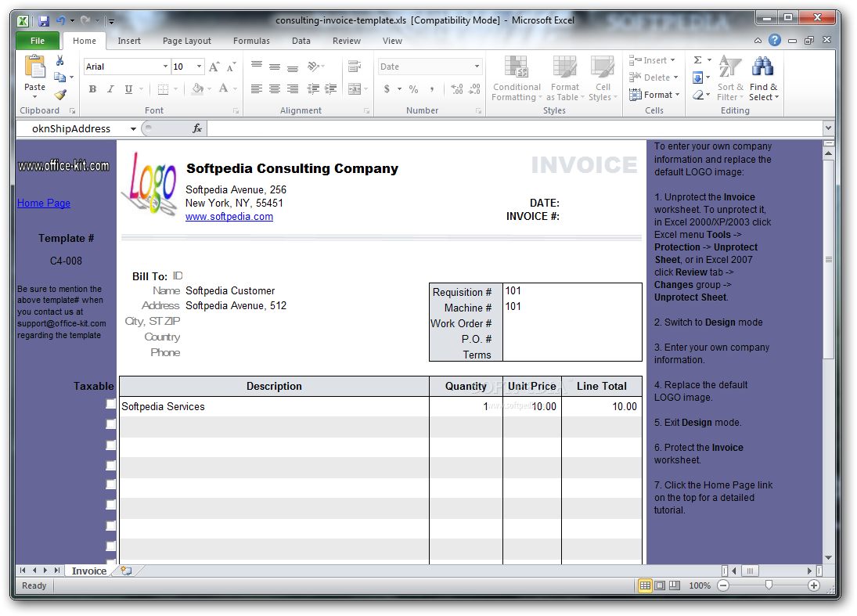Click Zoom In plus button

[x=814, y=585]
